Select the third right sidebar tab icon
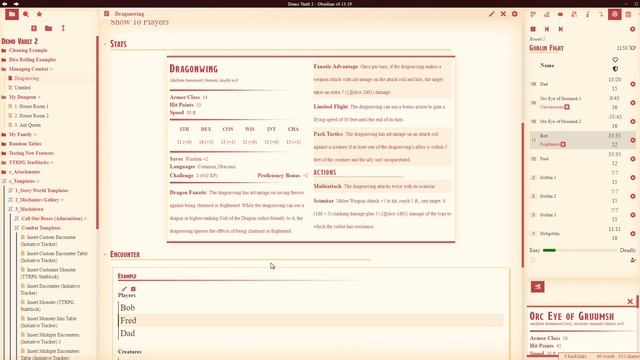The image size is (640, 360). coord(560,14)
